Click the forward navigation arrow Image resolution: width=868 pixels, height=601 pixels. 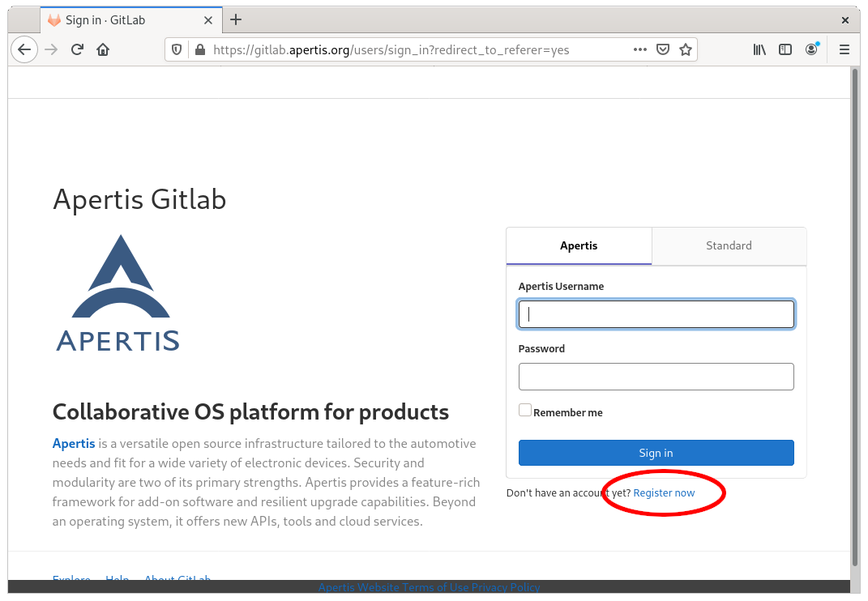coord(52,49)
